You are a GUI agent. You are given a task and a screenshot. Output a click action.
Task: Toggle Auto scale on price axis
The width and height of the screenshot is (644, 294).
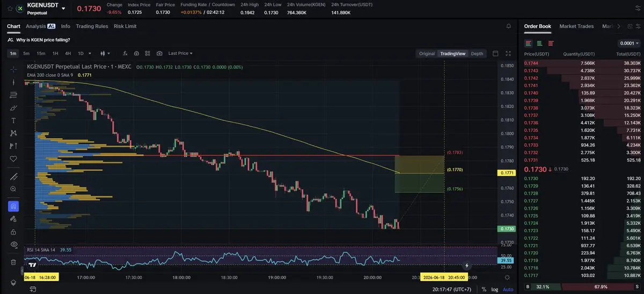pos(508,289)
